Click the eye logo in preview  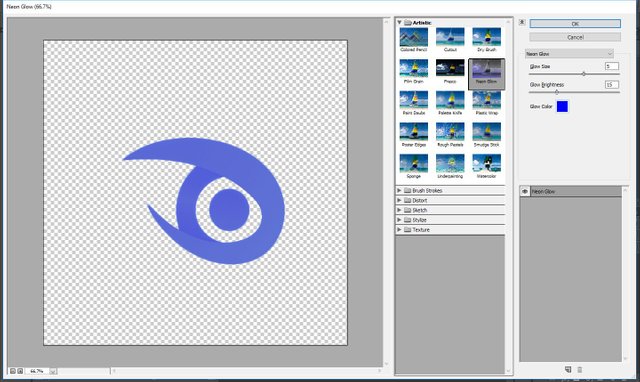pos(204,201)
